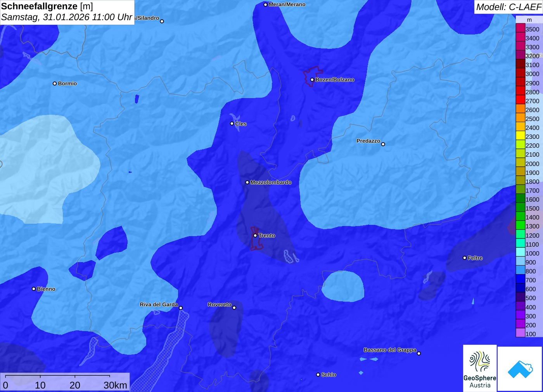Click the Bozen/Bolzano city marker
The width and height of the screenshot is (543, 392).
point(312,79)
